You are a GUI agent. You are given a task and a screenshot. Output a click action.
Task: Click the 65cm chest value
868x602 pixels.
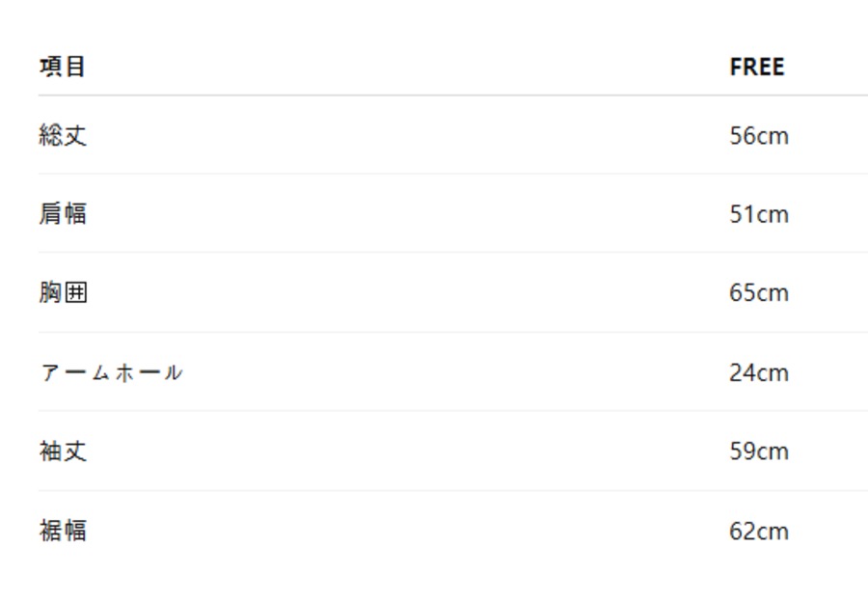pyautogui.click(x=759, y=293)
